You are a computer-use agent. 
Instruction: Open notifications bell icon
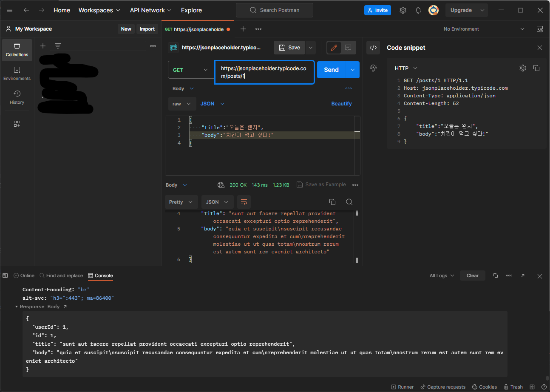tap(418, 10)
